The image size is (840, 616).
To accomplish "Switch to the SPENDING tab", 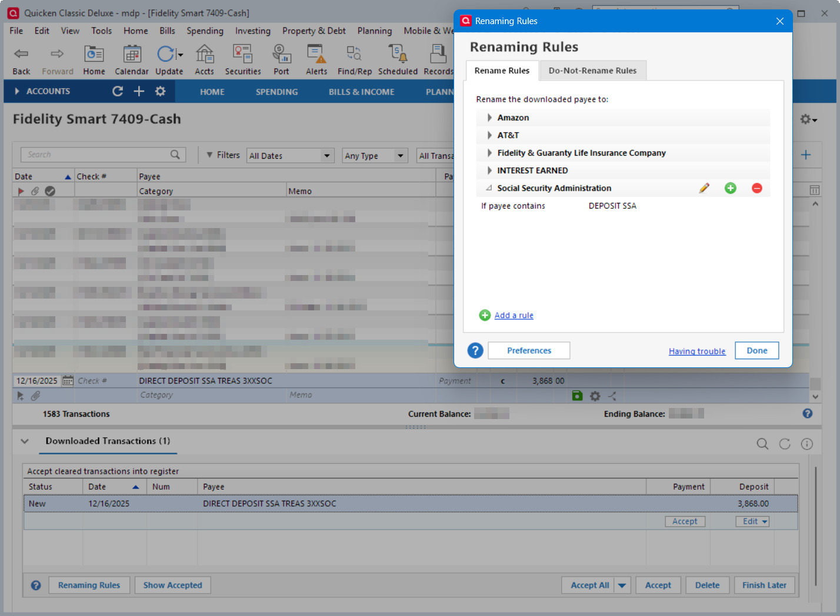I will [277, 92].
